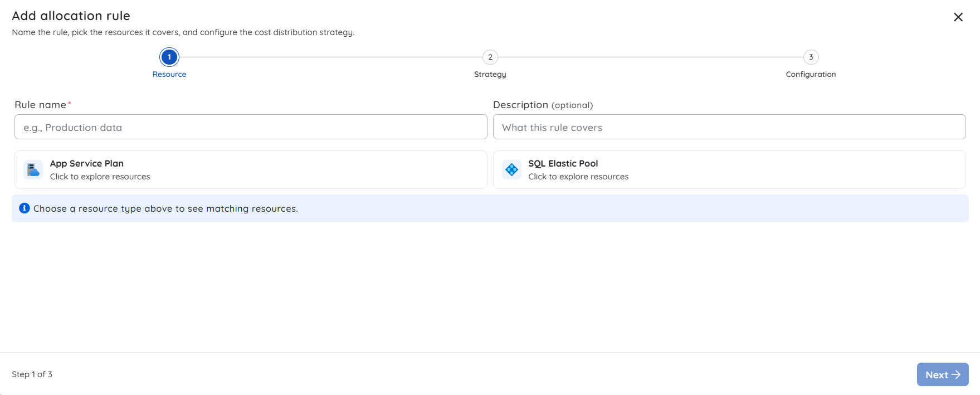980x395 pixels.
Task: Click the SQL Elastic Pool icon
Action: coord(511,169)
